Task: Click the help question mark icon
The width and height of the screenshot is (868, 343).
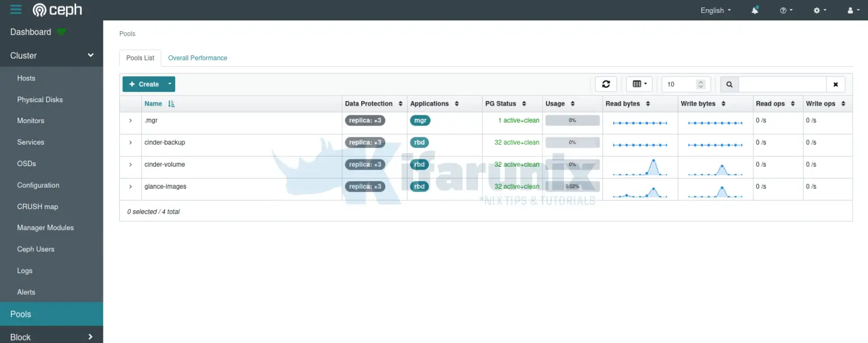Action: pyautogui.click(x=783, y=10)
